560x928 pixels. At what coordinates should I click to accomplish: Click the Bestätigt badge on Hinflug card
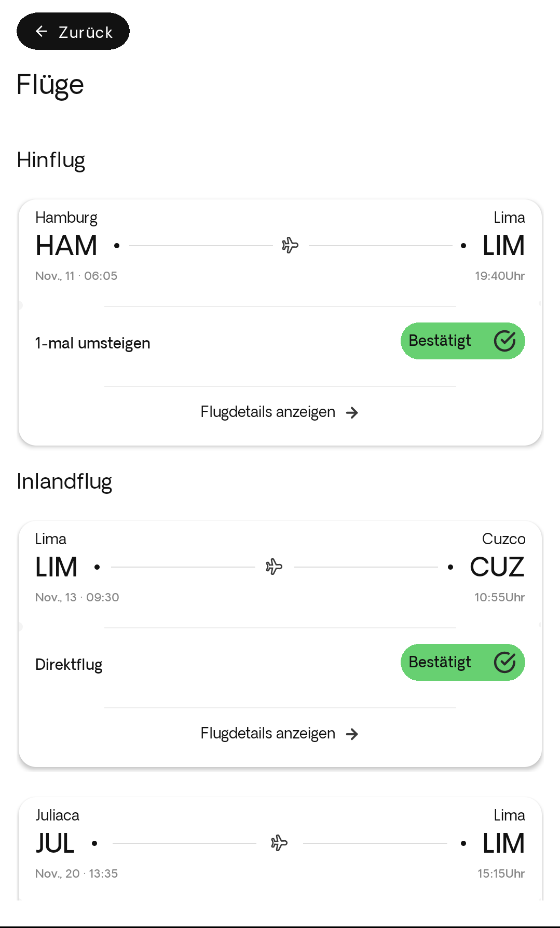click(x=462, y=341)
